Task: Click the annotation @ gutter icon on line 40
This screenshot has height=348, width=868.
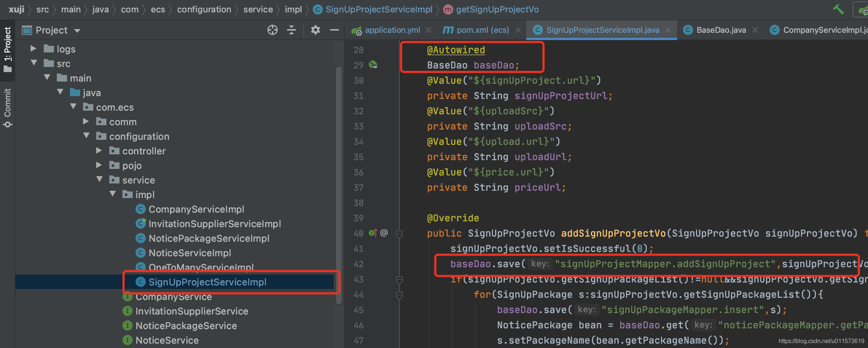Action: click(x=384, y=233)
